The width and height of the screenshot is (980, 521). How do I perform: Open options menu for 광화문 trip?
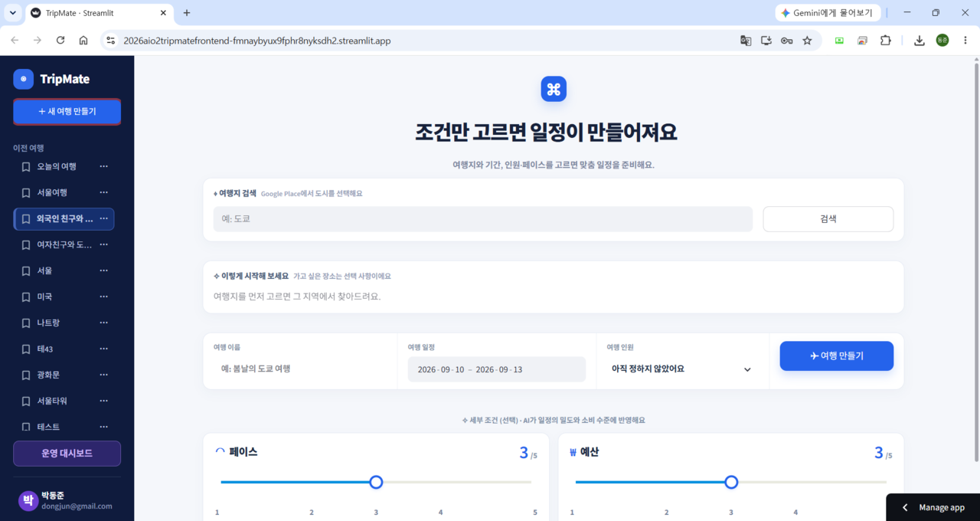click(104, 375)
